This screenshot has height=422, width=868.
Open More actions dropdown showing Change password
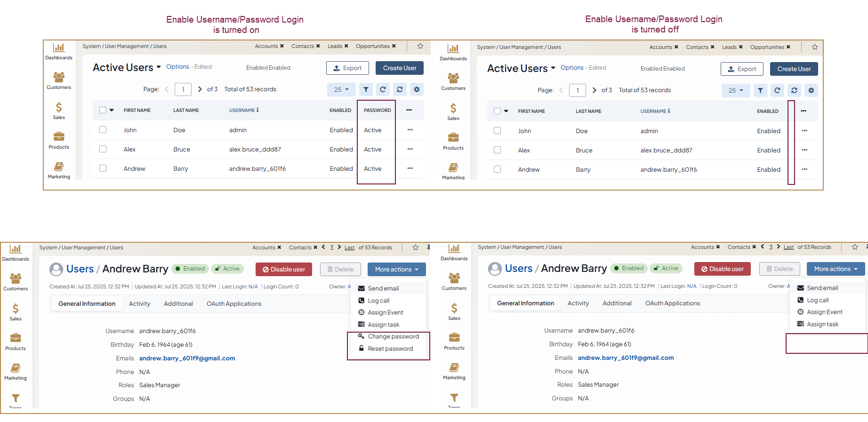click(396, 269)
